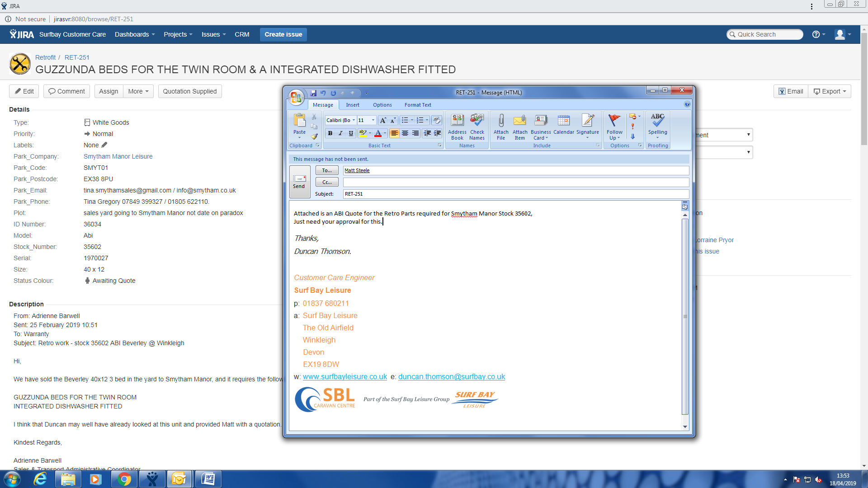Open the Smytham Manor Leisure link
868x488 pixels.
[118, 156]
